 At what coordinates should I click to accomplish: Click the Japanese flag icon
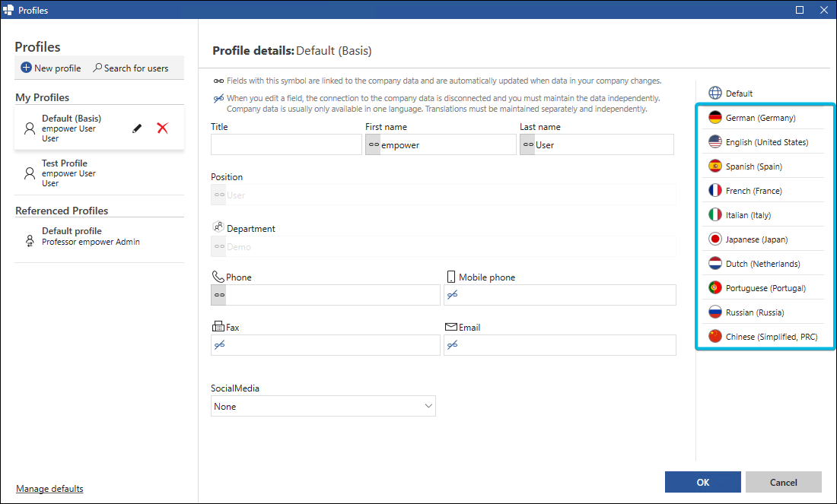pyautogui.click(x=715, y=239)
